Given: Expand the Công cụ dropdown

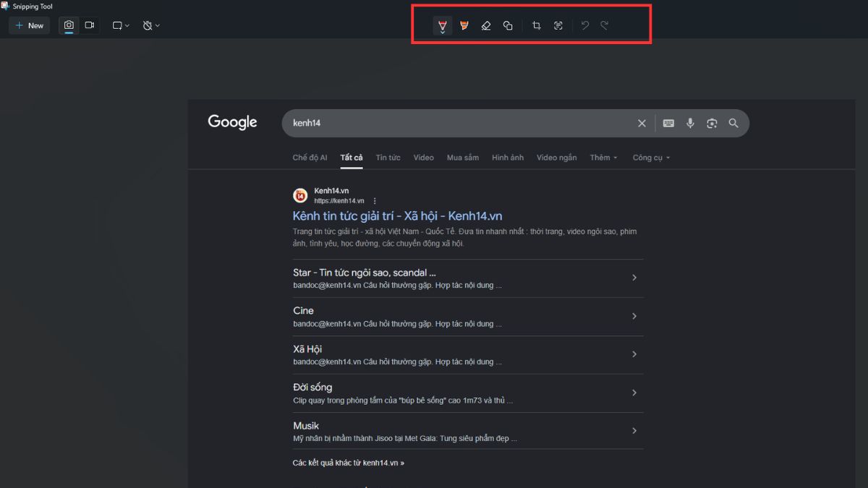Looking at the screenshot, I should point(651,158).
